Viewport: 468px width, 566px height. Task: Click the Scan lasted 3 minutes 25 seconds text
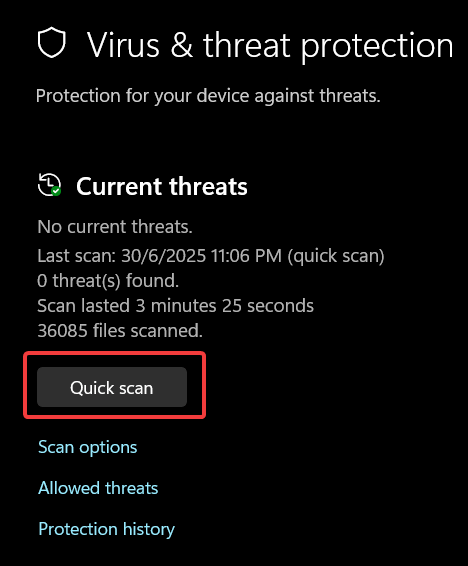(175, 306)
